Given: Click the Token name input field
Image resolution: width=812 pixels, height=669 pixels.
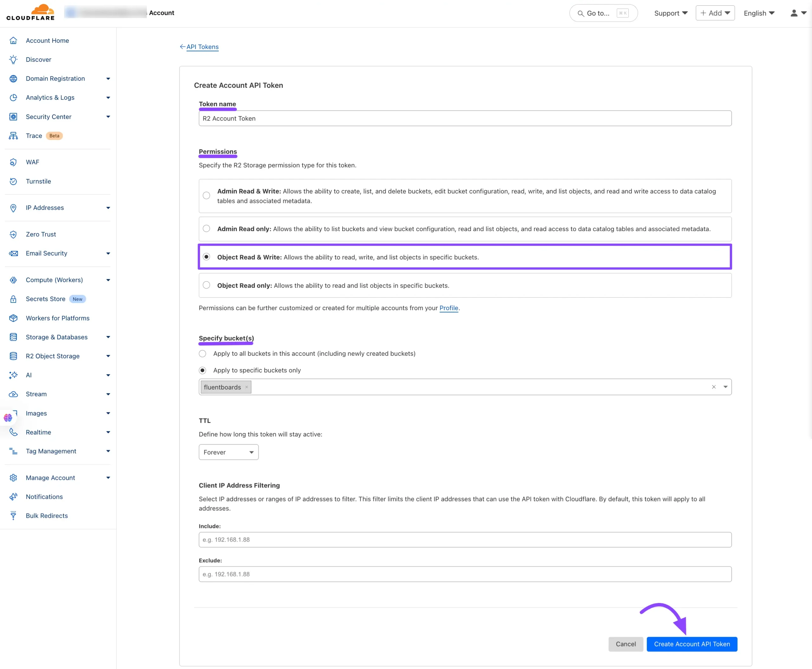Looking at the screenshot, I should [x=465, y=118].
